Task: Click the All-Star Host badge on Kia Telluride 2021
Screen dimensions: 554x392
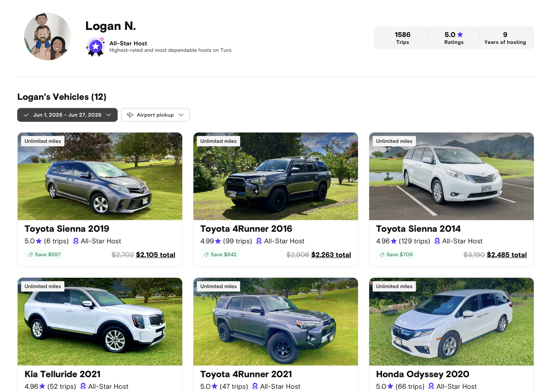Action: coord(83,386)
